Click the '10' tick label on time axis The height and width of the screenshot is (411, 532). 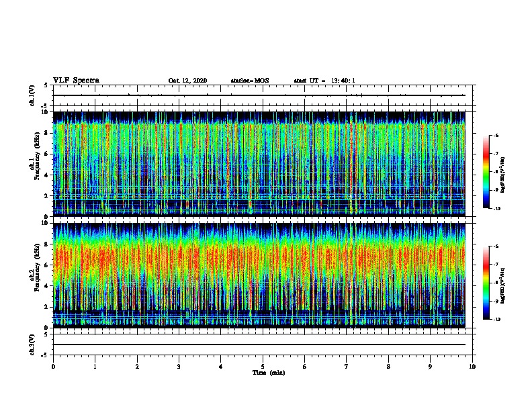472,367
